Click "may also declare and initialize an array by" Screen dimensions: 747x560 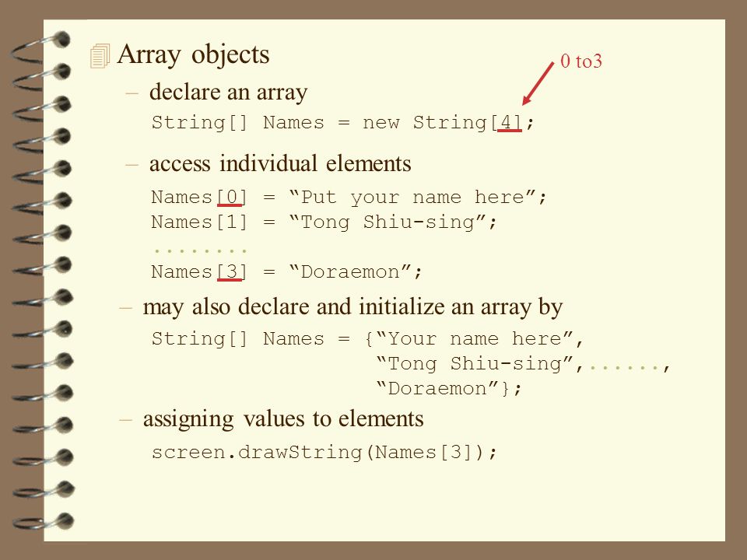(x=352, y=308)
